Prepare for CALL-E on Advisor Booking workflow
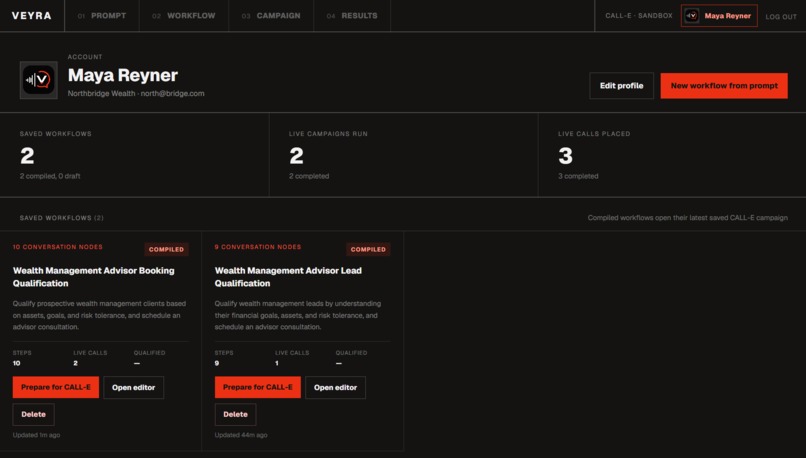 [x=56, y=387]
